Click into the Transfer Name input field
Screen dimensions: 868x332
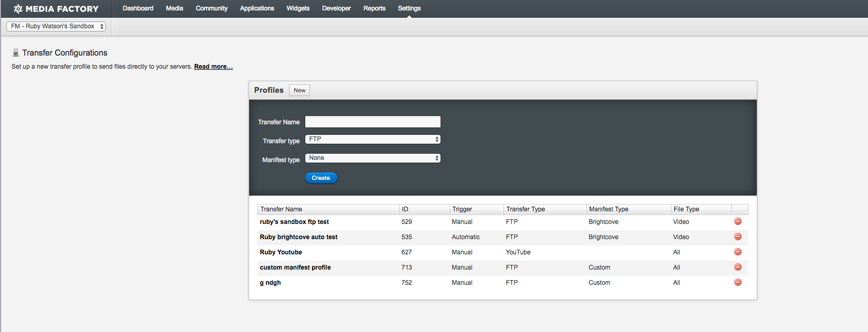[x=373, y=122]
